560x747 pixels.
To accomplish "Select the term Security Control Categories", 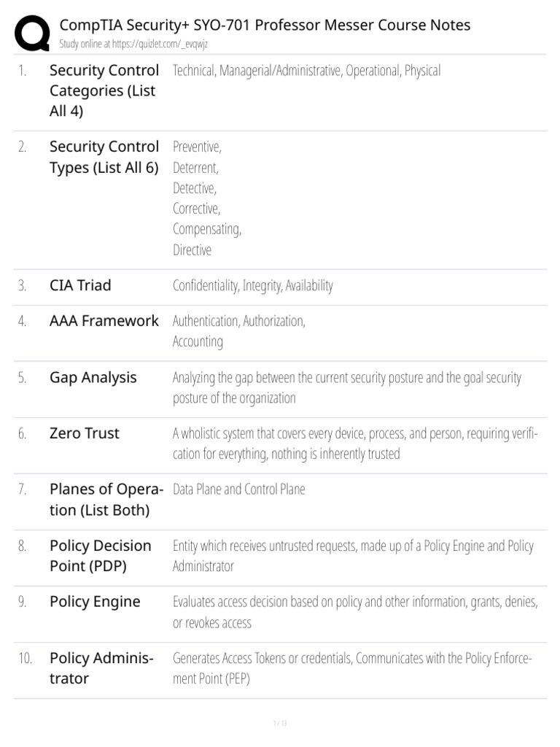I will (104, 90).
